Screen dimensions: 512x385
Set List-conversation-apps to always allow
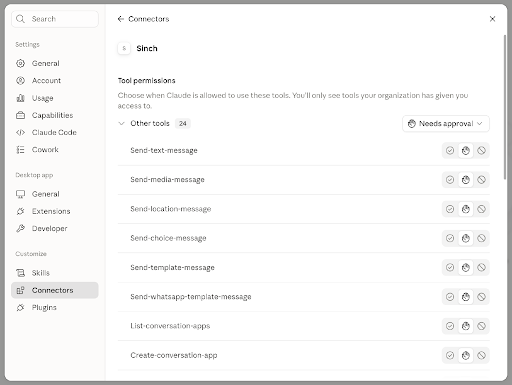click(450, 326)
